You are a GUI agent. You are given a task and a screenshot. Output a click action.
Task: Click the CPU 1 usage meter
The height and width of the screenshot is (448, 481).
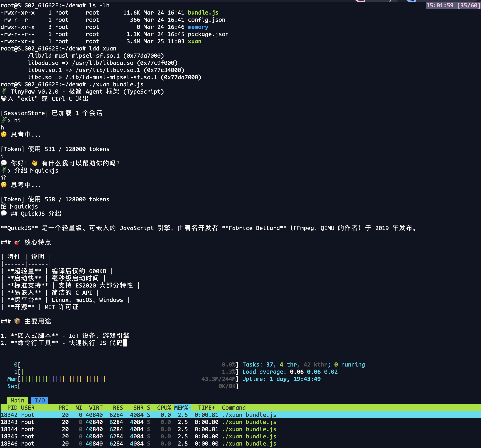(x=126, y=372)
